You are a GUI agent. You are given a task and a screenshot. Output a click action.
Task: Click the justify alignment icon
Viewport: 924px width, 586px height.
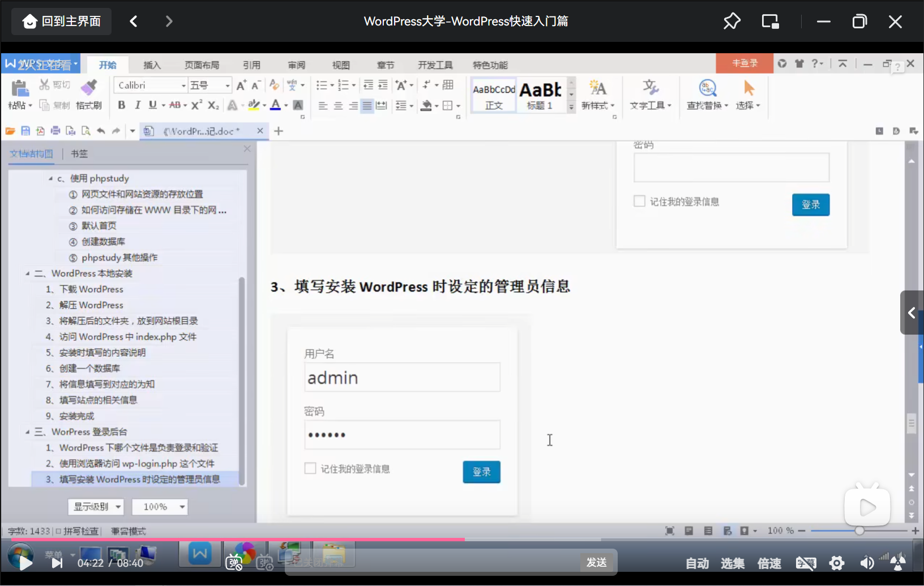click(x=367, y=106)
